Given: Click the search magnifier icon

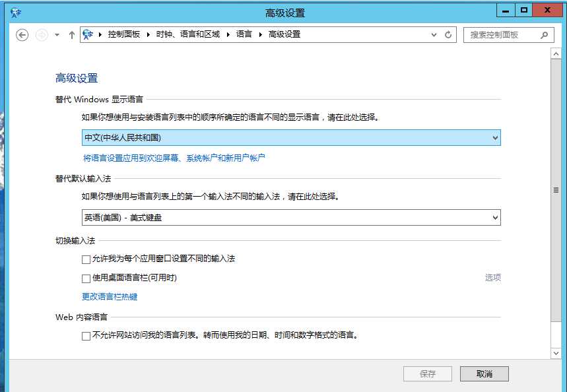Looking at the screenshot, I should pyautogui.click(x=544, y=35).
